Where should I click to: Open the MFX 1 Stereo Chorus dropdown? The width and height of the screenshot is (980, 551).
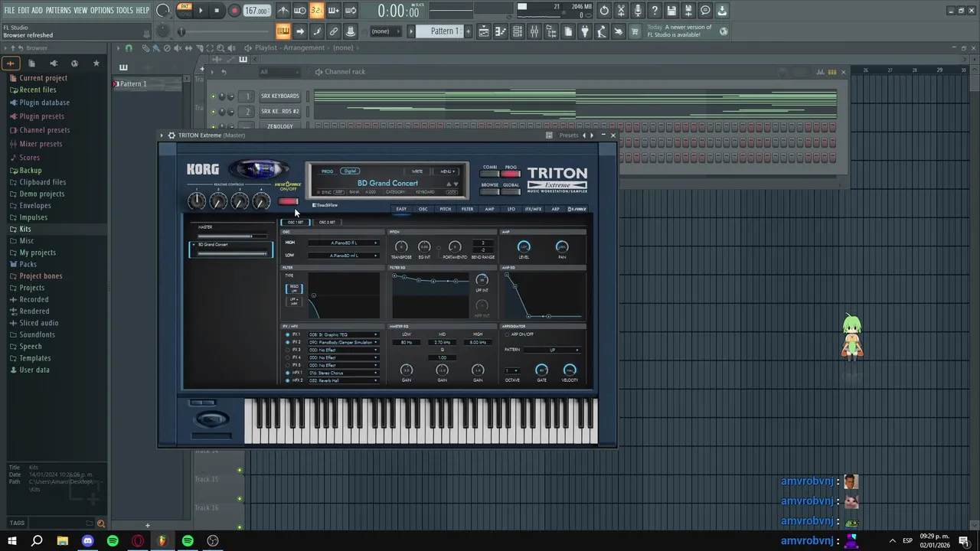click(343, 373)
